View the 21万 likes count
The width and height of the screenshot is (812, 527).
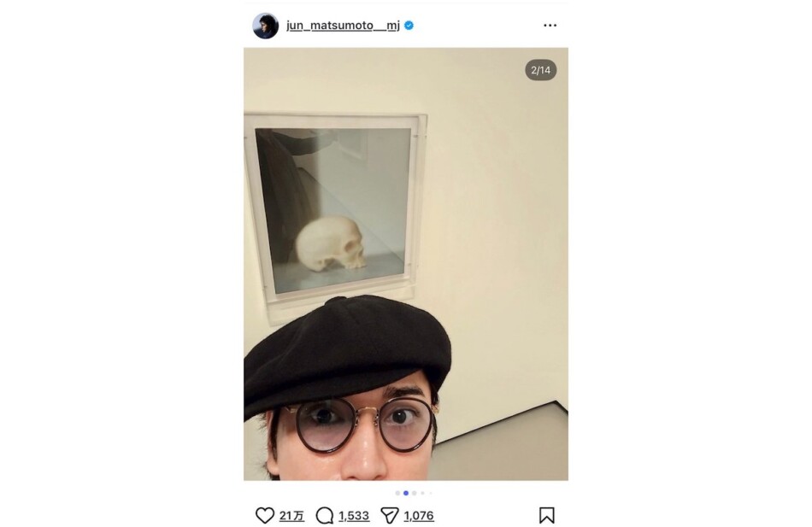click(291, 516)
